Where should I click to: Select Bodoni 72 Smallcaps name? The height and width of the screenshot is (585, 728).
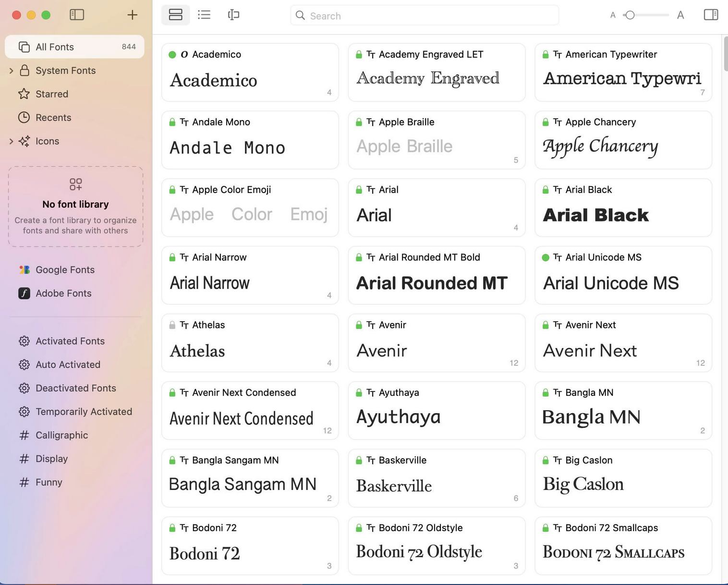click(611, 528)
